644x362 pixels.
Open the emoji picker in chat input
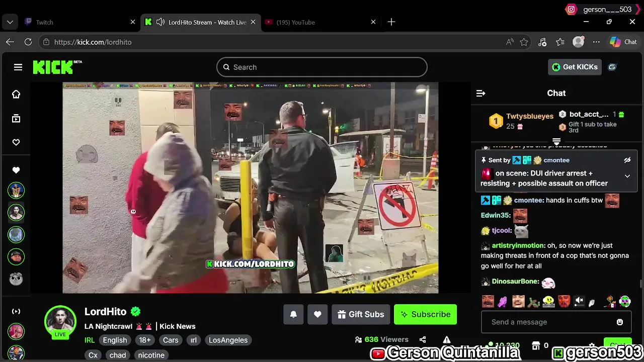click(x=620, y=322)
